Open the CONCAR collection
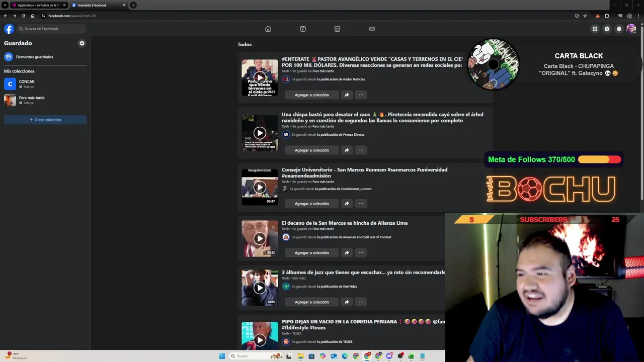Viewport: 644px width, 362px height. tap(45, 84)
